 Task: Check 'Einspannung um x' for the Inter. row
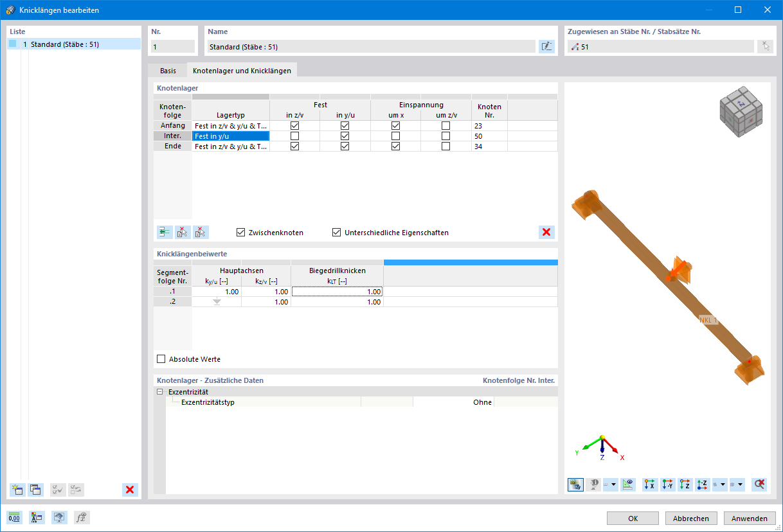pos(395,136)
